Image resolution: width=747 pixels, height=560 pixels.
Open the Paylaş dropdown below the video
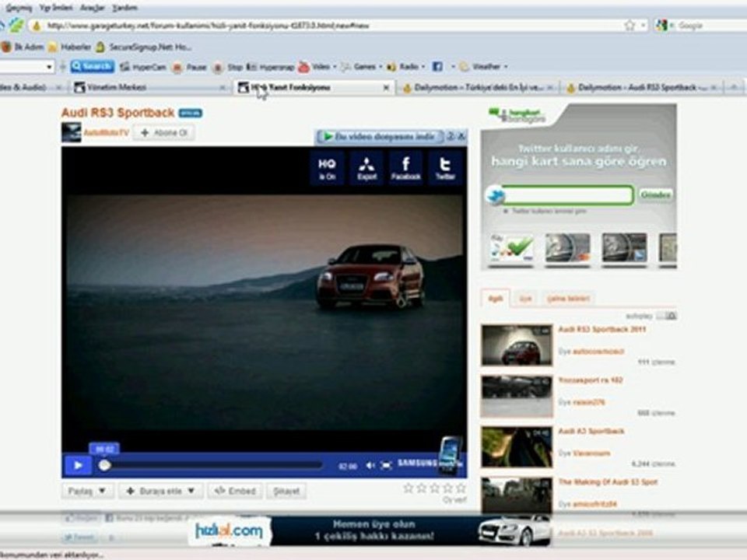(87, 491)
